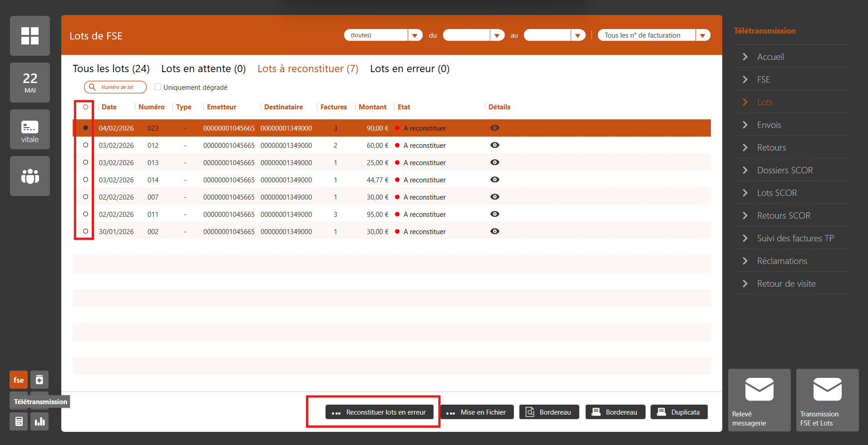Image resolution: width=868 pixels, height=445 pixels.
Task: View details eye for lot 011
Action: coord(495,214)
